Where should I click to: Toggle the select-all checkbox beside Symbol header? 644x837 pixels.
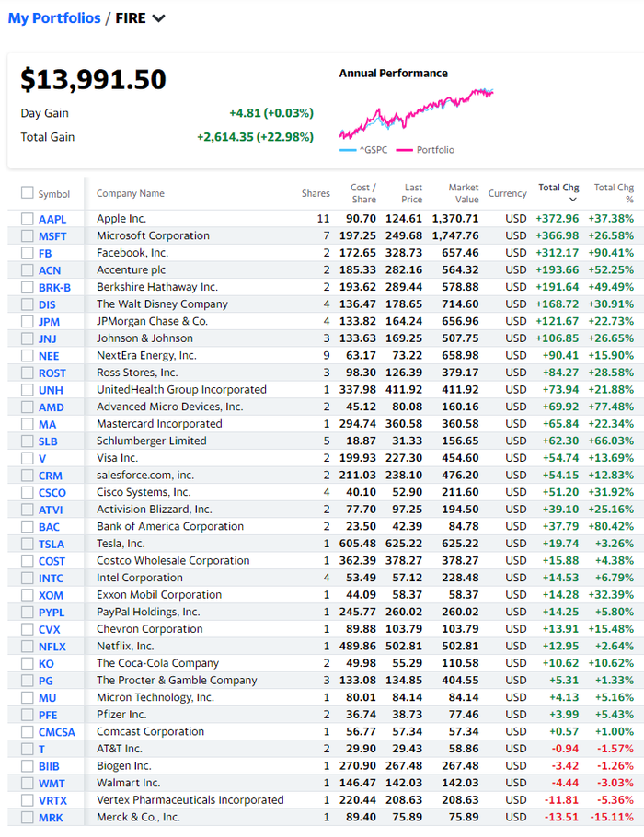pos(27,193)
